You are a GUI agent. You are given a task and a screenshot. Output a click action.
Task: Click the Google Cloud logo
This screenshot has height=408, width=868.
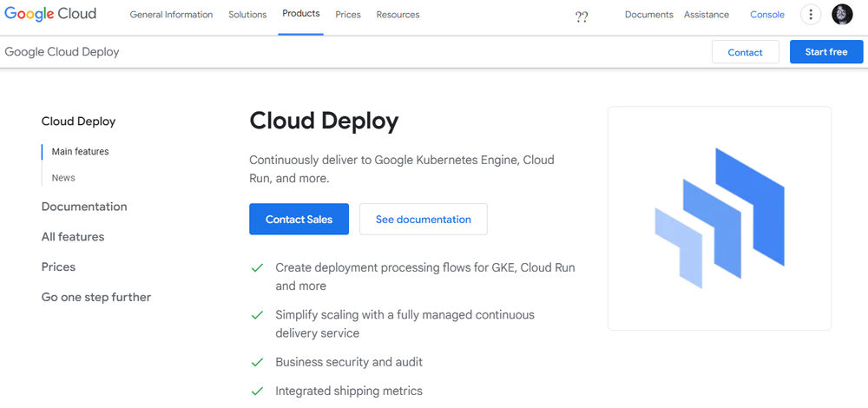coord(50,15)
